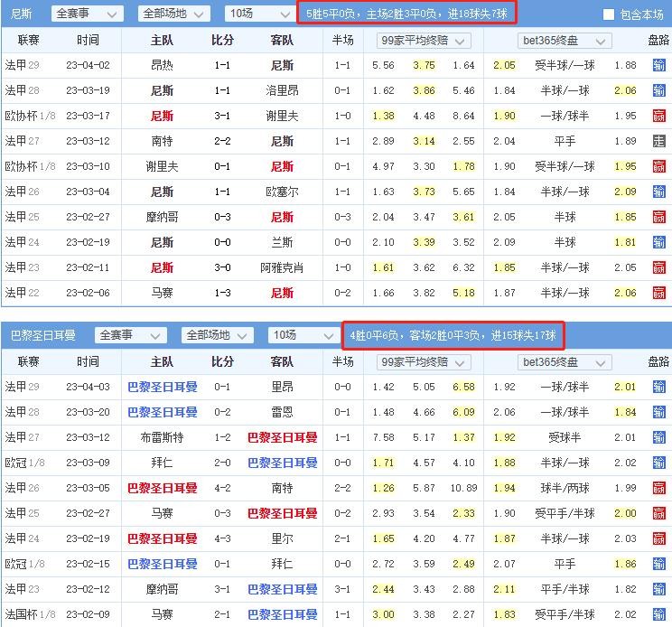The height and width of the screenshot is (627, 672).
Task: Click the 尼斯 summary stats text box
Action: click(406, 14)
